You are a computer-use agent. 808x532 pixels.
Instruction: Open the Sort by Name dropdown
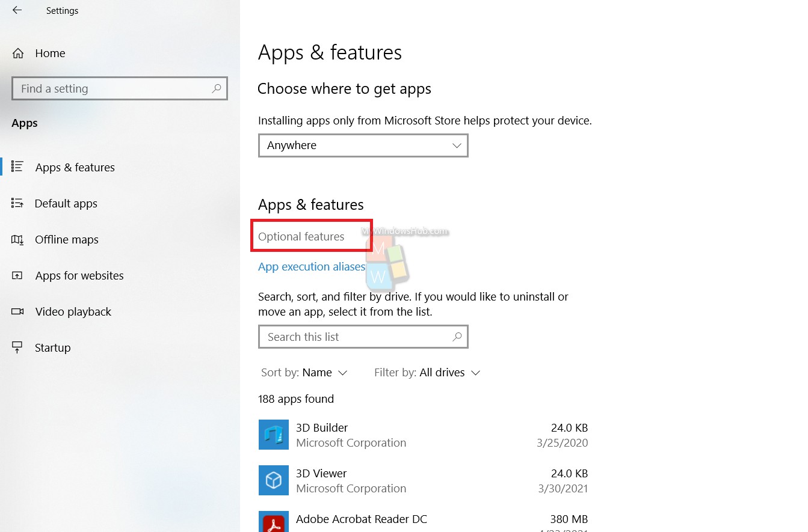304,373
